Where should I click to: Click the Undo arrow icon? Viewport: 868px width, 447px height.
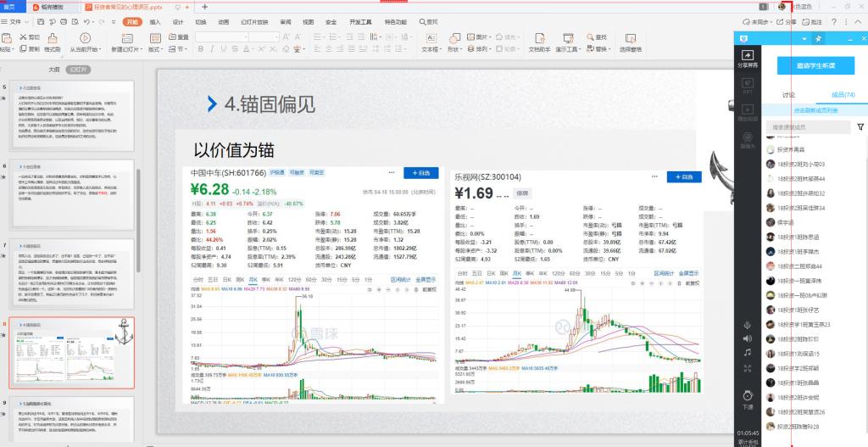[87, 21]
